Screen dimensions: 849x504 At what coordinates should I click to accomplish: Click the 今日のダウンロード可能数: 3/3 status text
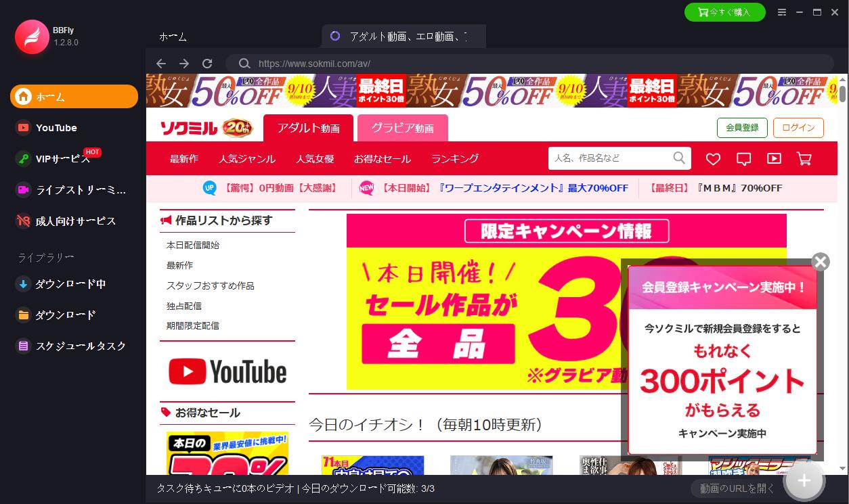[368, 488]
